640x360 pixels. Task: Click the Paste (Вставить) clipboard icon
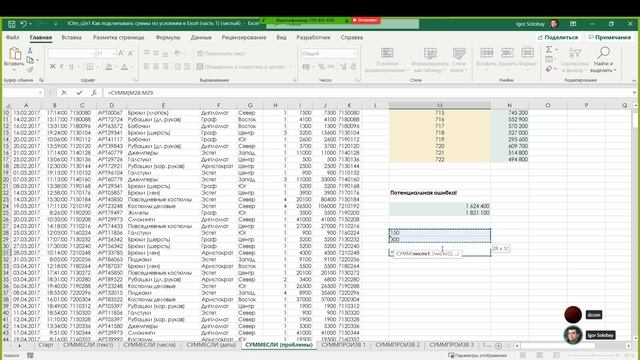14,53
